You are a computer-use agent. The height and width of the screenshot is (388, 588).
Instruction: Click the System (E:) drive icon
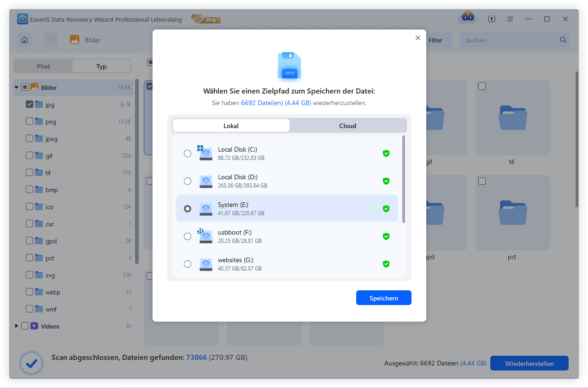coord(206,209)
